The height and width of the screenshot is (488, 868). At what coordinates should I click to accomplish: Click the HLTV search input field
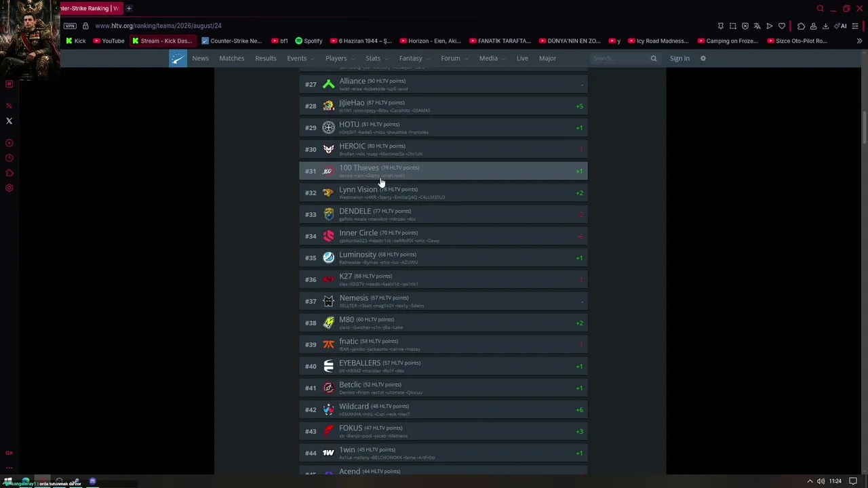620,58
